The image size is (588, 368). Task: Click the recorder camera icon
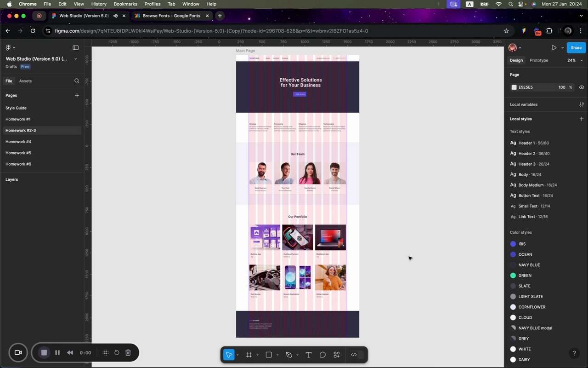click(18, 353)
